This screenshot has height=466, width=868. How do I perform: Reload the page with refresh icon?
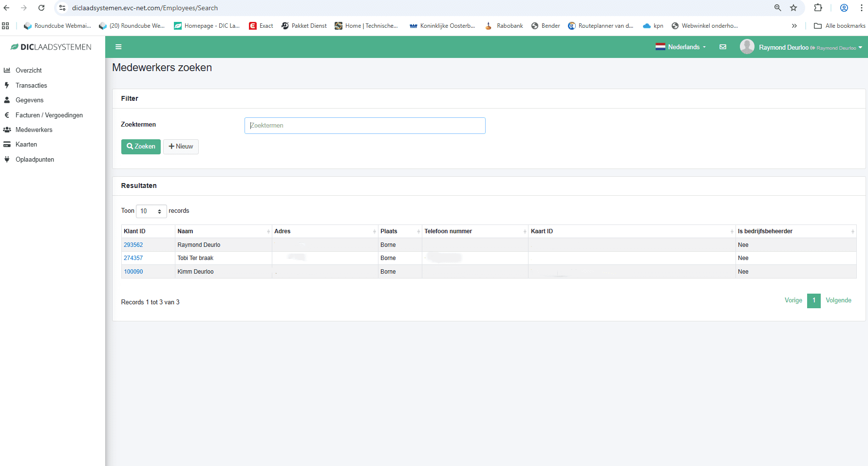click(41, 8)
